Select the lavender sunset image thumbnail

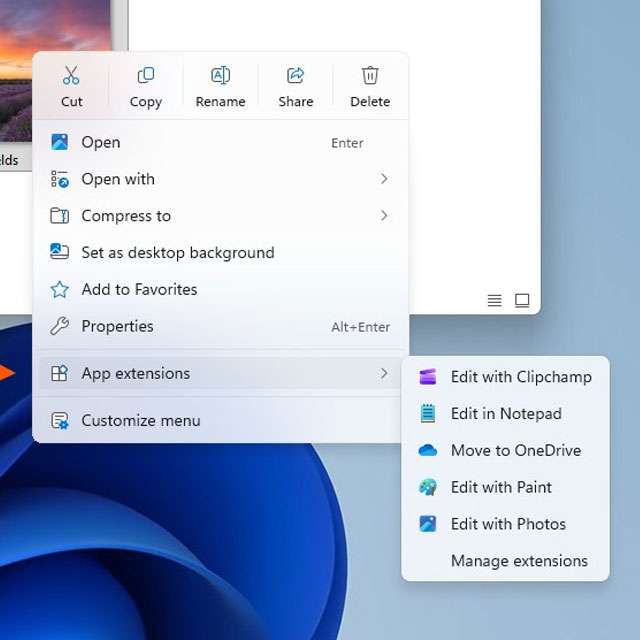point(56,70)
